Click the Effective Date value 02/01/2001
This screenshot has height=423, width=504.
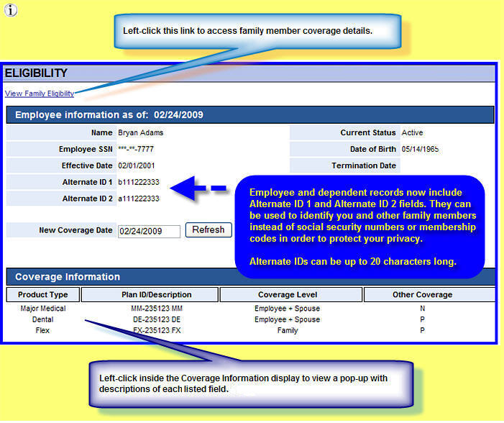(x=137, y=165)
